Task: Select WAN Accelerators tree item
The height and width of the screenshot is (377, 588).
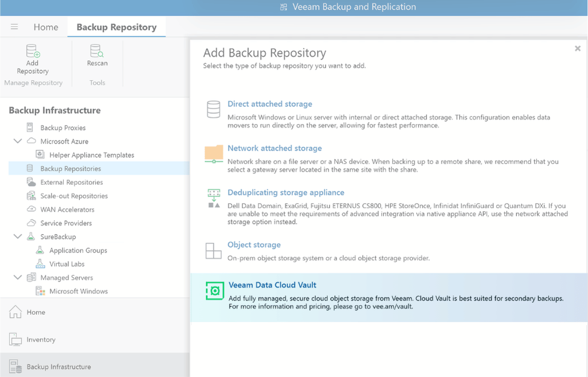Action: click(68, 209)
